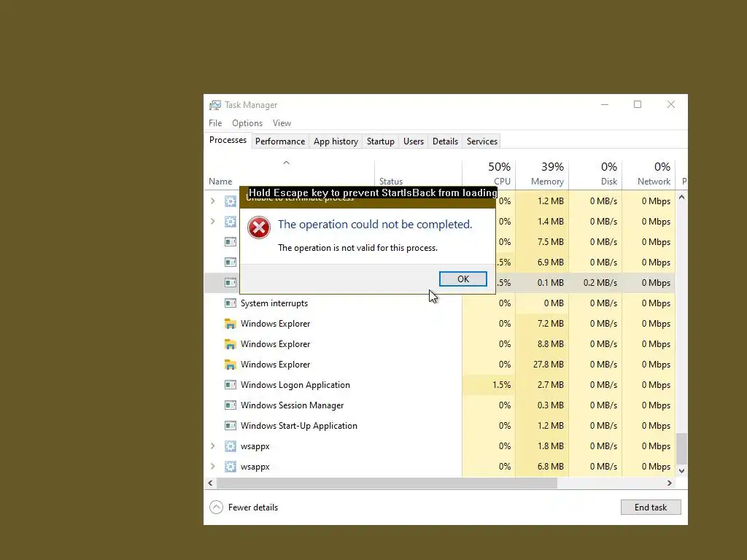
Task: Collapse details with the circled arrow icon
Action: (216, 507)
